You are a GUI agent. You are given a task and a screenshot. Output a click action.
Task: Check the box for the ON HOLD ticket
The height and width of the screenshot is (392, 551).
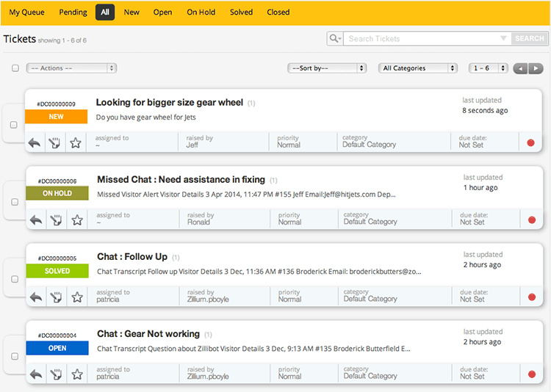[x=14, y=202]
